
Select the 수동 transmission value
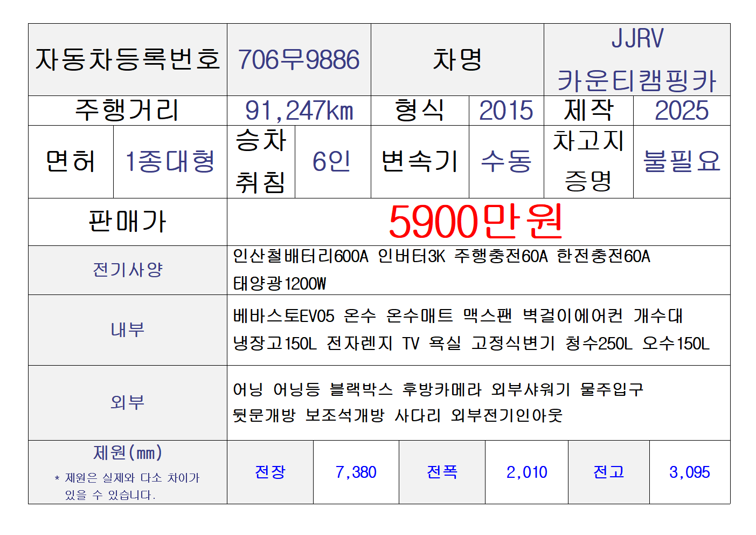[506, 162]
